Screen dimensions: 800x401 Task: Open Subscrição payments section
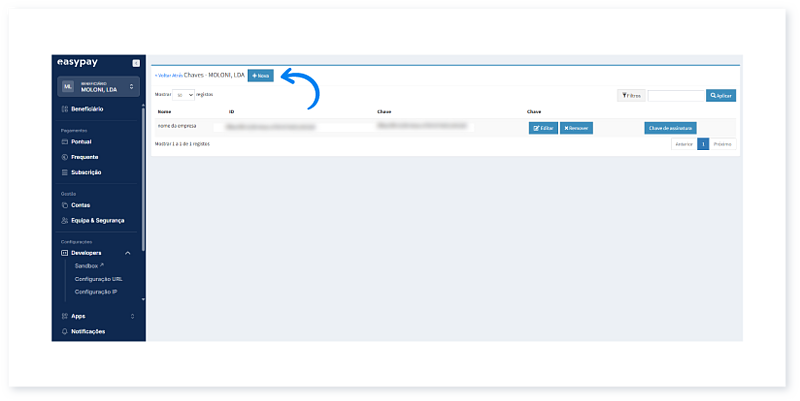(x=85, y=172)
